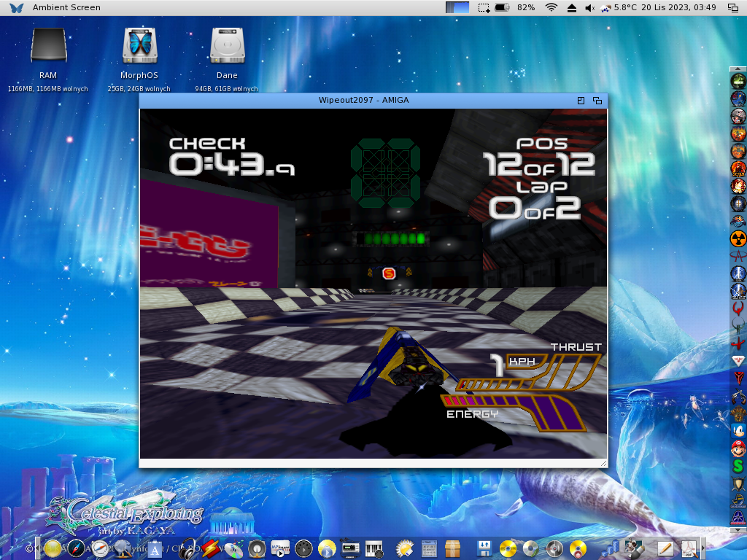747x560 pixels.
Task: Launch the green S icon in side panel
Action: (738, 466)
